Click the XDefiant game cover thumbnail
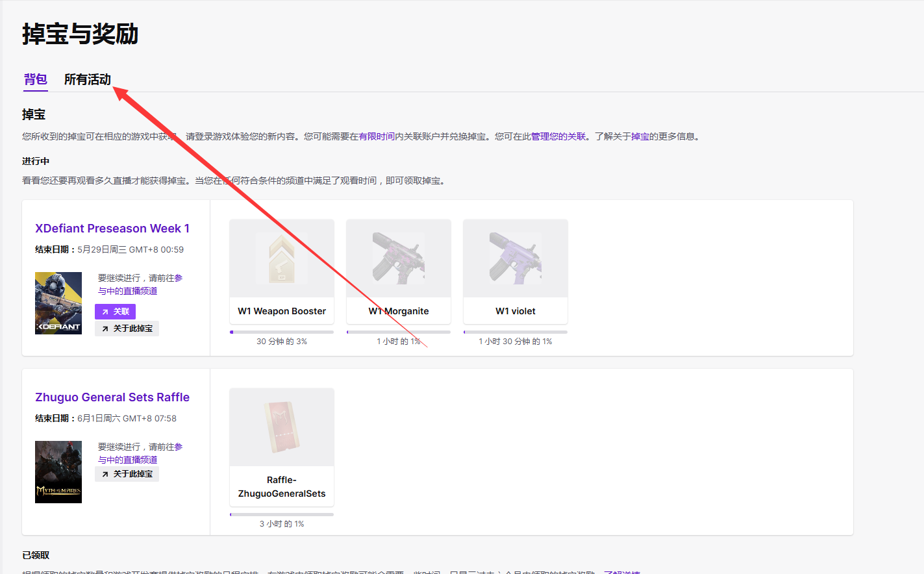This screenshot has height=574, width=924. (x=58, y=303)
